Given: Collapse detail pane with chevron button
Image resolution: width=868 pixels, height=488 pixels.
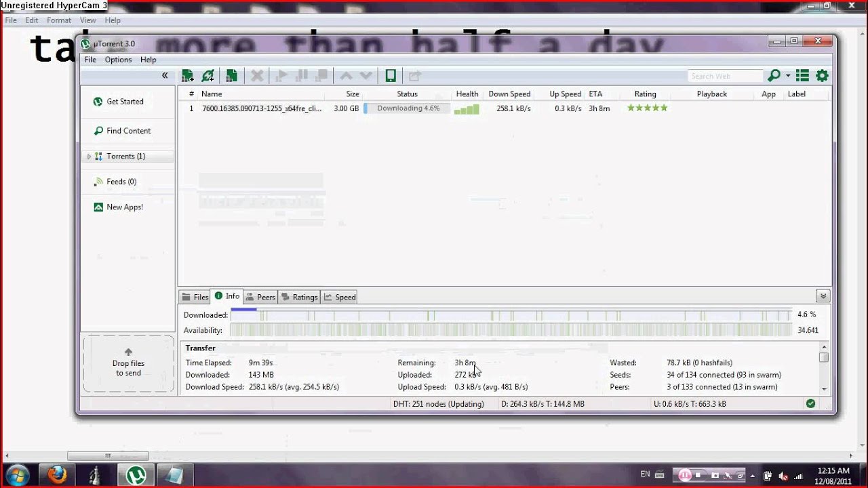Looking at the screenshot, I should [823, 296].
